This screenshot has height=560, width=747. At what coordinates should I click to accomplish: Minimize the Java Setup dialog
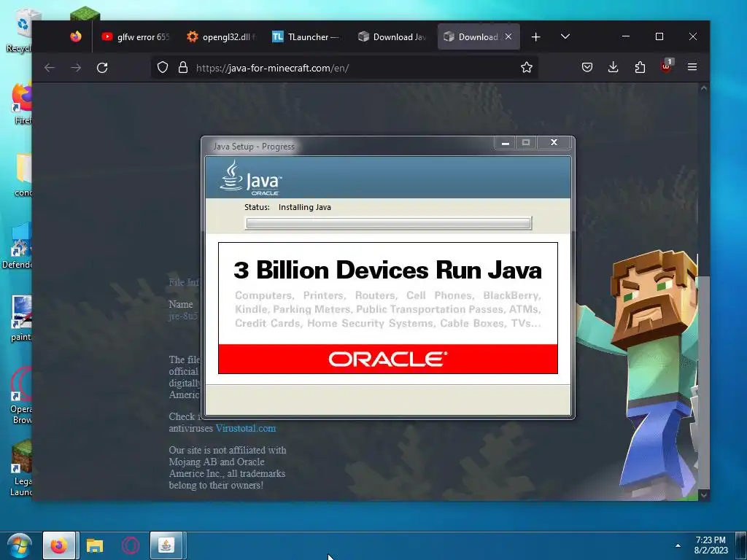click(505, 142)
